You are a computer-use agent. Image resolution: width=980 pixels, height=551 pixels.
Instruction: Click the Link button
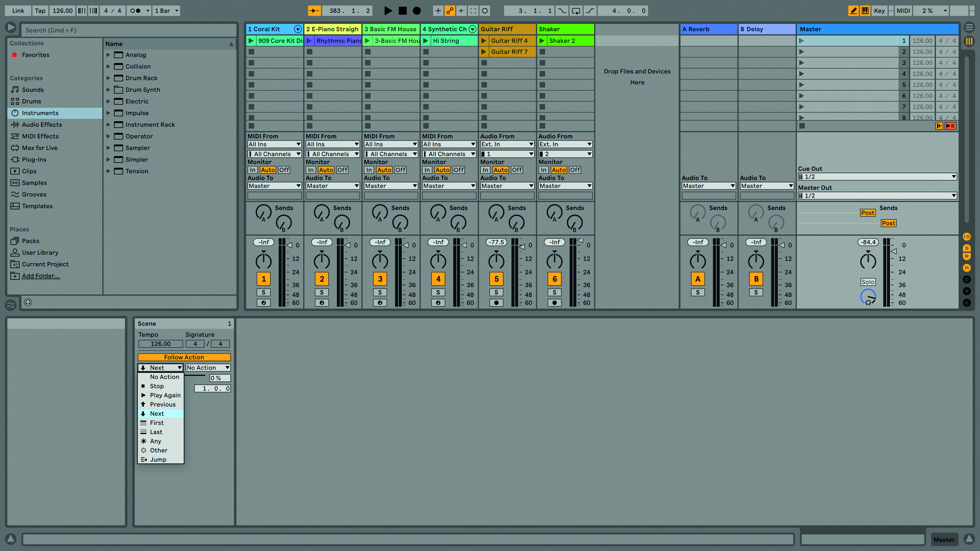[x=18, y=11]
